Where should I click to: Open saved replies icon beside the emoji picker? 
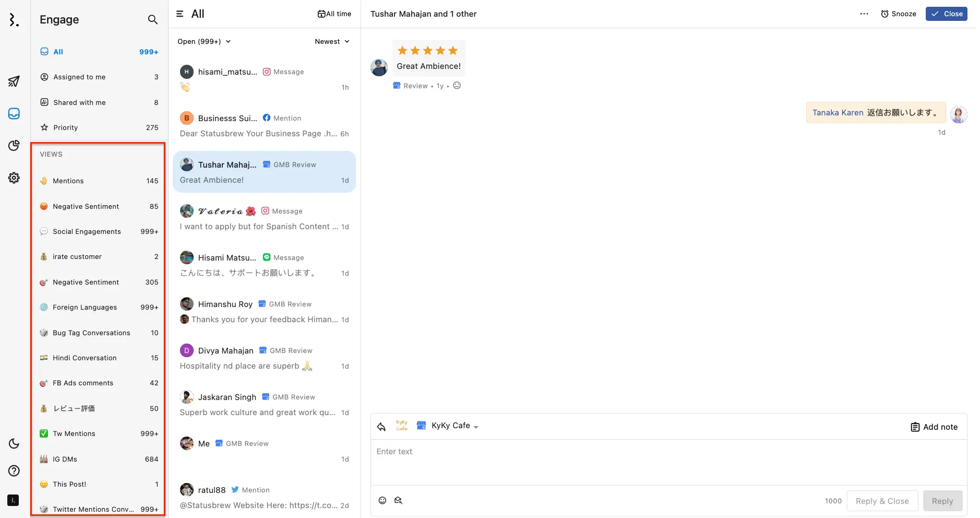pyautogui.click(x=399, y=500)
